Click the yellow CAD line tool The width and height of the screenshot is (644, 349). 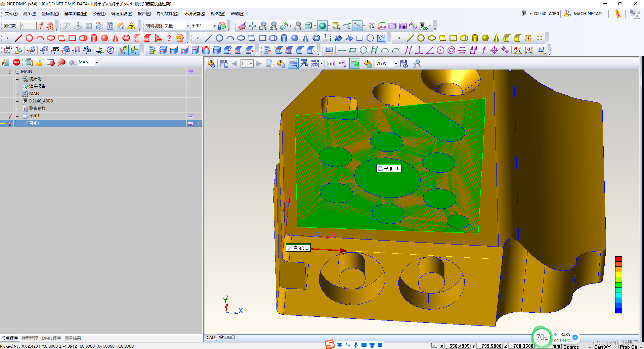coord(410,38)
